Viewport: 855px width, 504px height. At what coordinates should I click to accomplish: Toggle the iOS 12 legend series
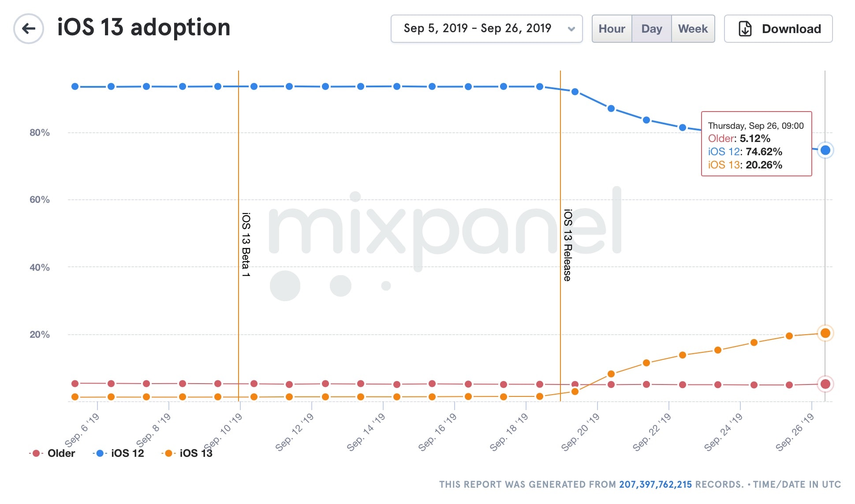click(x=127, y=453)
